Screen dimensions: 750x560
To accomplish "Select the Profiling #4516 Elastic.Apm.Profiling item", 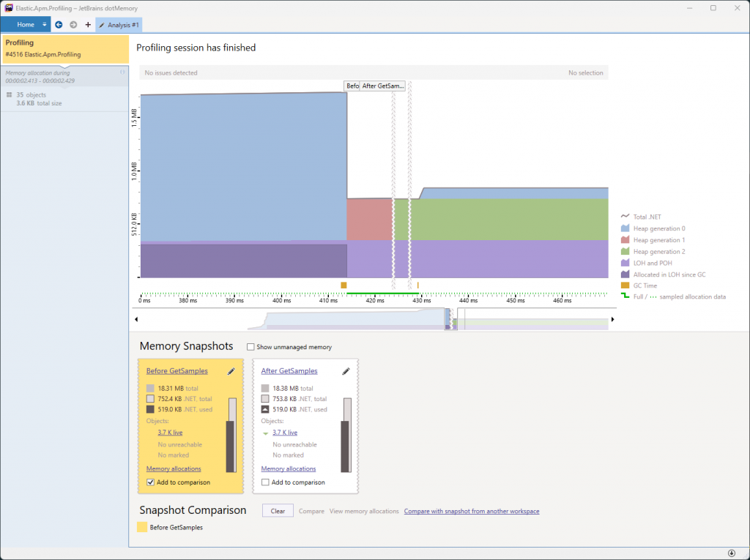I will pyautogui.click(x=64, y=48).
